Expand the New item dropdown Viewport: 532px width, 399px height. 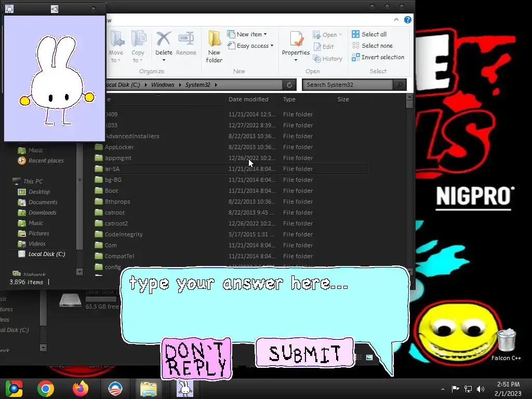pyautogui.click(x=265, y=34)
